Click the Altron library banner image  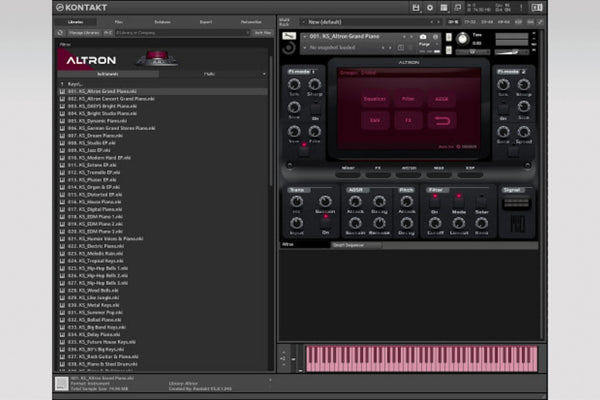(x=162, y=59)
